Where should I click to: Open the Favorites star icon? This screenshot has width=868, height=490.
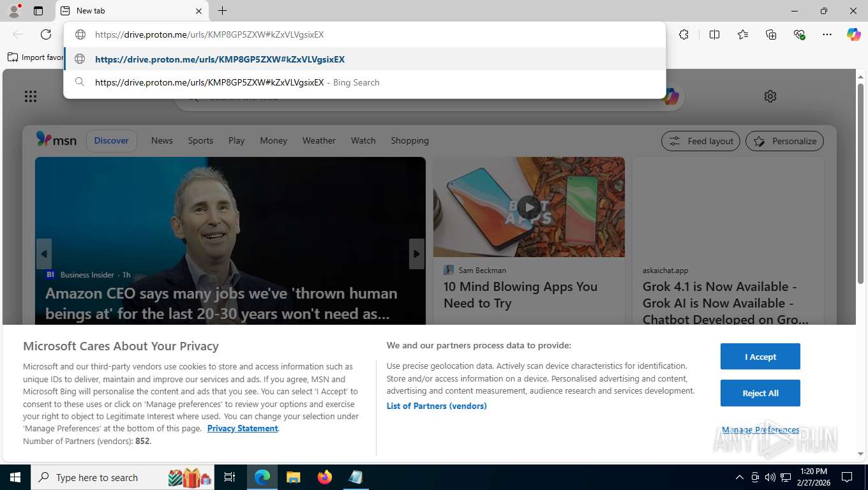[x=743, y=34]
